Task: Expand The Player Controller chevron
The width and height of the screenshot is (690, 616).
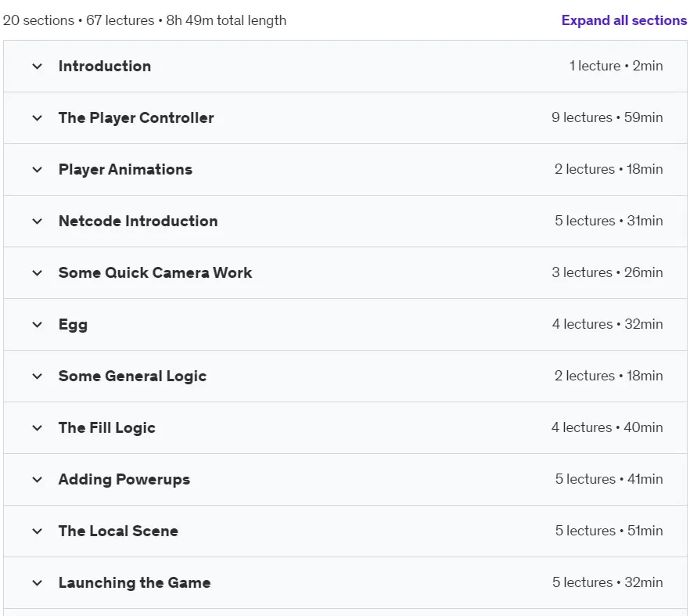Action: 38,118
